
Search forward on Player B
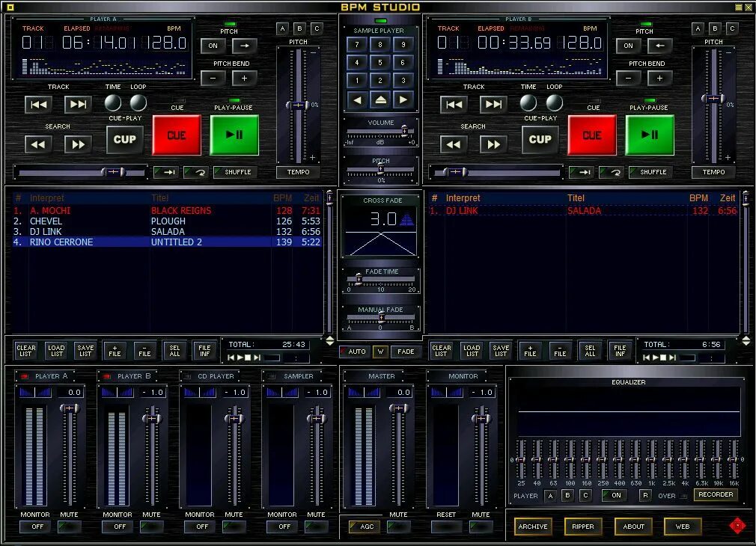[493, 144]
